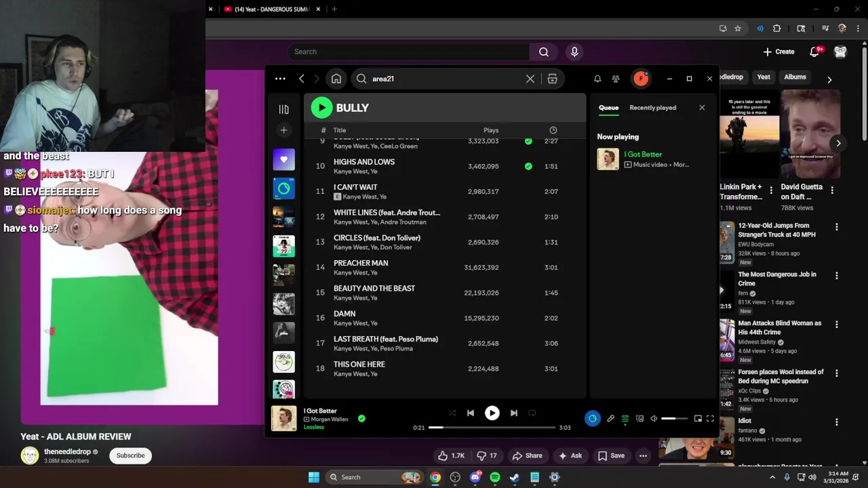This screenshot has height=488, width=868.
Task: Enter Spotify full screen view
Action: click(x=710, y=419)
